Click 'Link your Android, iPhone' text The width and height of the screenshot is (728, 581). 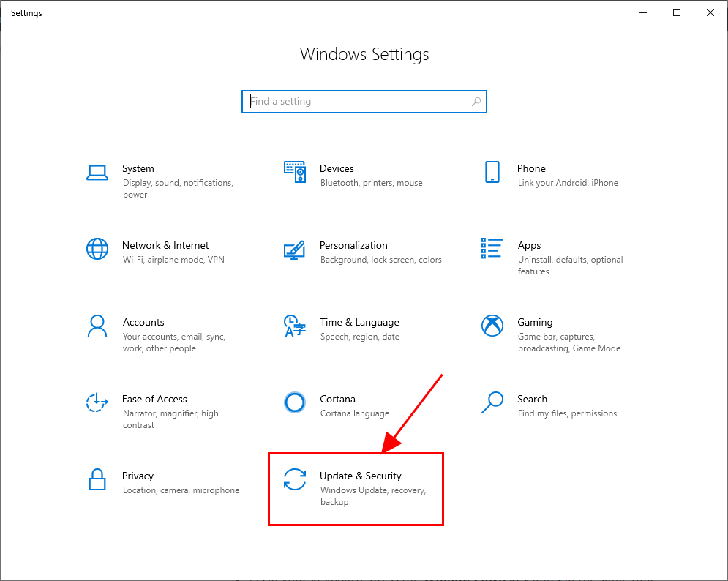[x=568, y=183]
